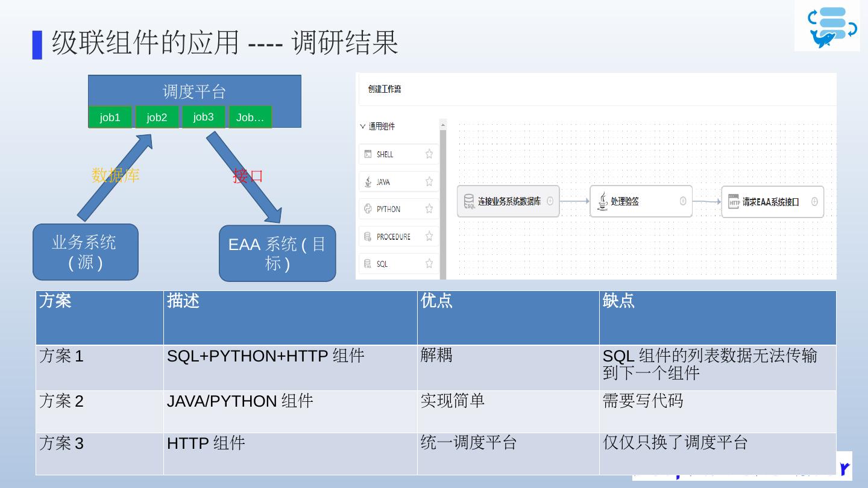
Task: Click the 优点 column header
Action: coord(508,318)
